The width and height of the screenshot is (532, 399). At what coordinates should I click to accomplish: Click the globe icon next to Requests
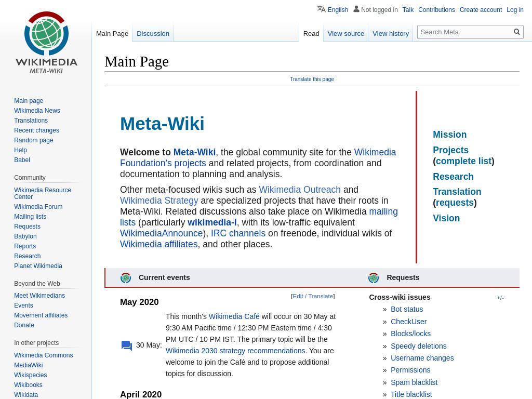point(374,278)
